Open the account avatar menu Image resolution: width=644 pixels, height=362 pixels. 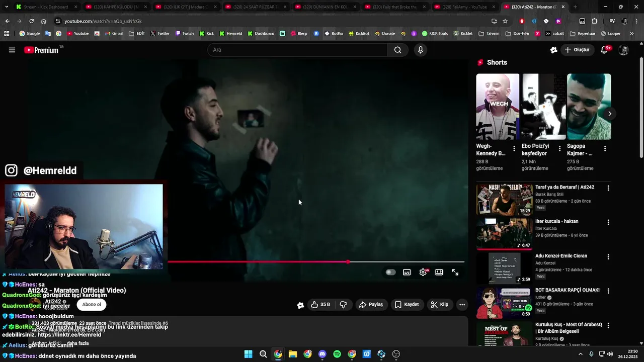pos(623,50)
